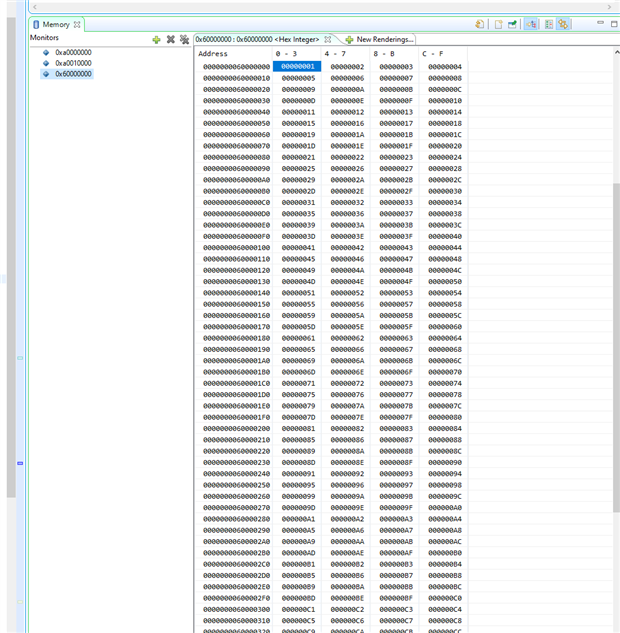Image resolution: width=620 pixels, height=633 pixels.
Task: Select the 0x60000000 monitor
Action: click(x=73, y=74)
